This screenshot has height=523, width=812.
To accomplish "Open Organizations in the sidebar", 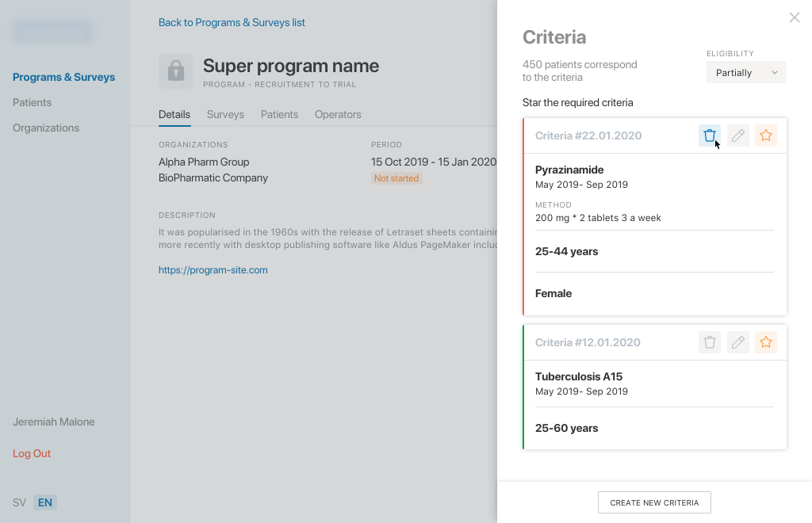I will coord(46,128).
